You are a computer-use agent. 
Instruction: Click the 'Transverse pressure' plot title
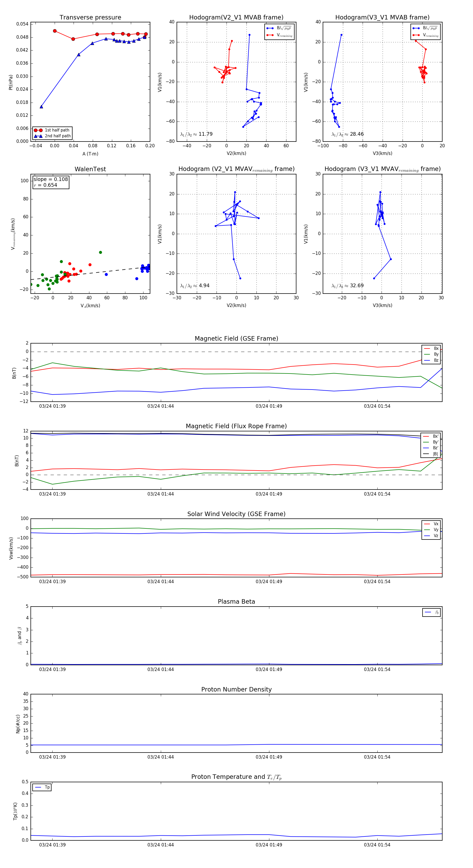(90, 18)
